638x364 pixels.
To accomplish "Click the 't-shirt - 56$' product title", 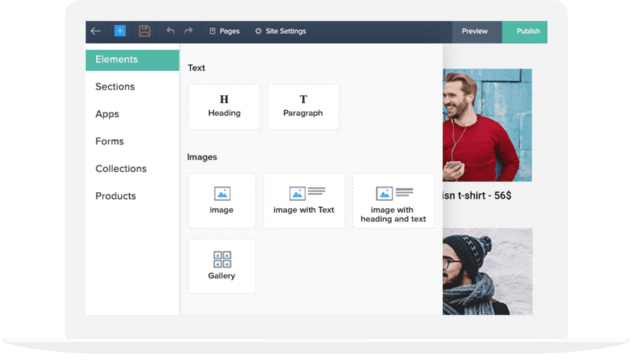I will coord(477,195).
